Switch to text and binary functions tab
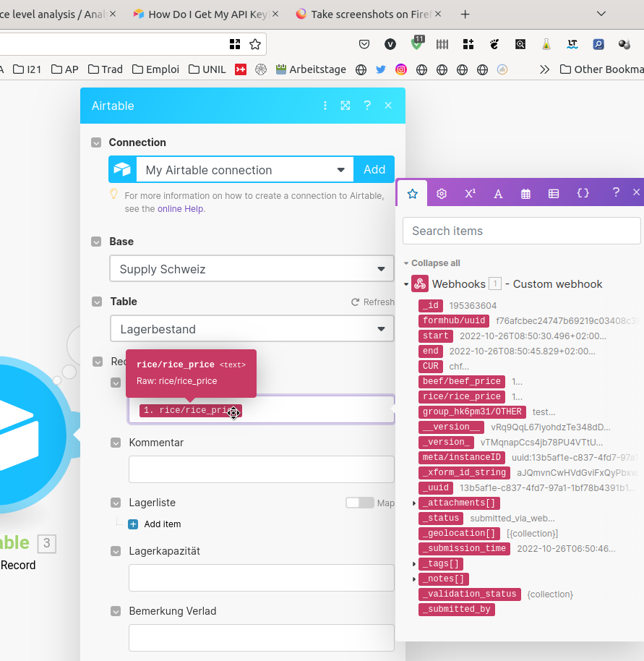This screenshot has height=661, width=644. tap(498, 194)
